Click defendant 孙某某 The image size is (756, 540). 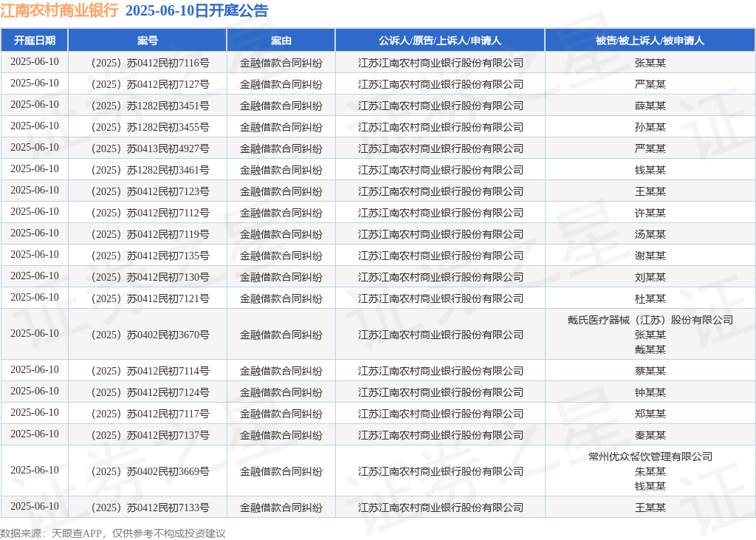pos(650,127)
